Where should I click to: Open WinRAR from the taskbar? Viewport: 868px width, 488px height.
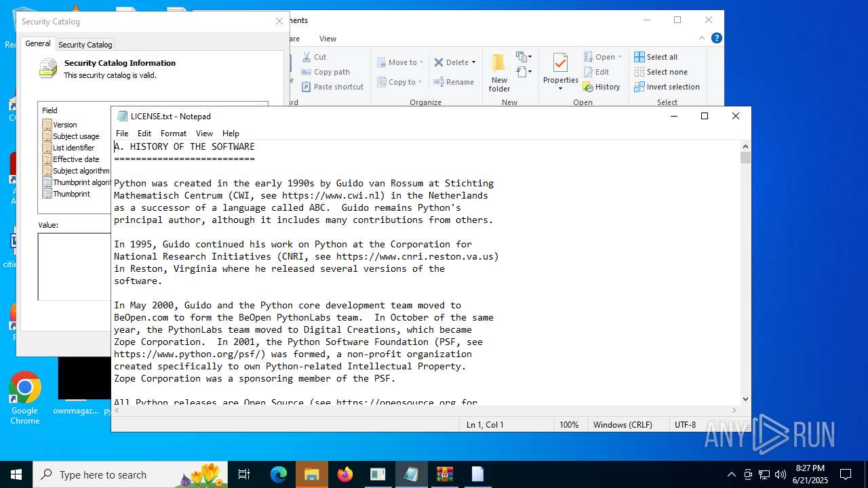[444, 474]
